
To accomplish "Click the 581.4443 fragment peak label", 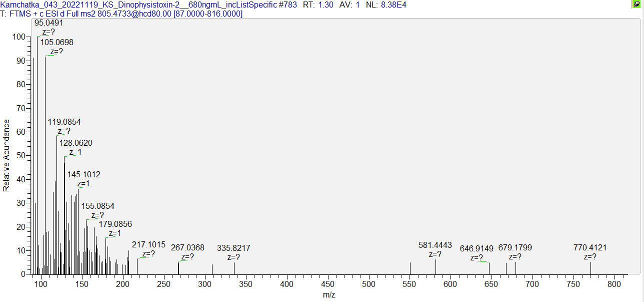I will (x=435, y=245).
